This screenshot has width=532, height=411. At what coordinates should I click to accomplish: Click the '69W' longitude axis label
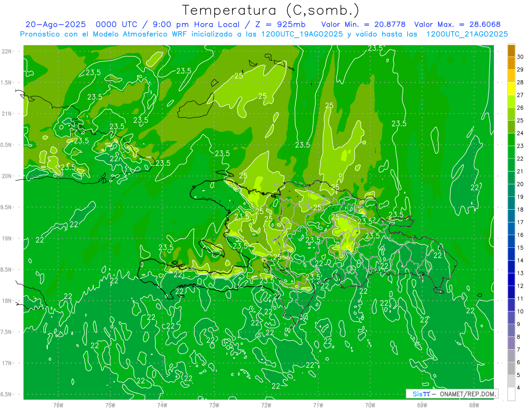coord(422,405)
